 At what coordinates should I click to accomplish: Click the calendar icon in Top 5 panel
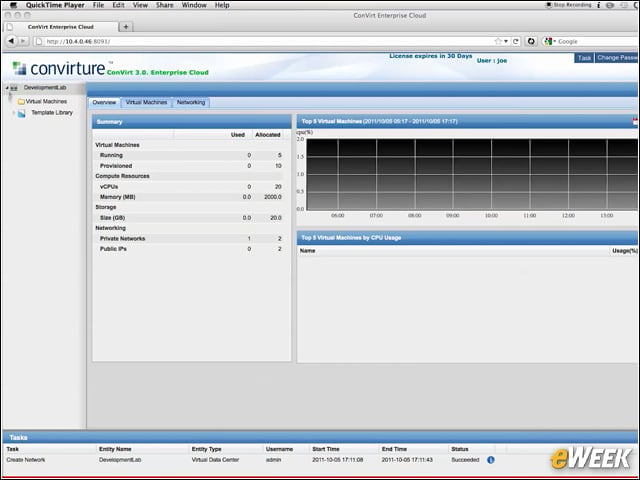click(636, 121)
